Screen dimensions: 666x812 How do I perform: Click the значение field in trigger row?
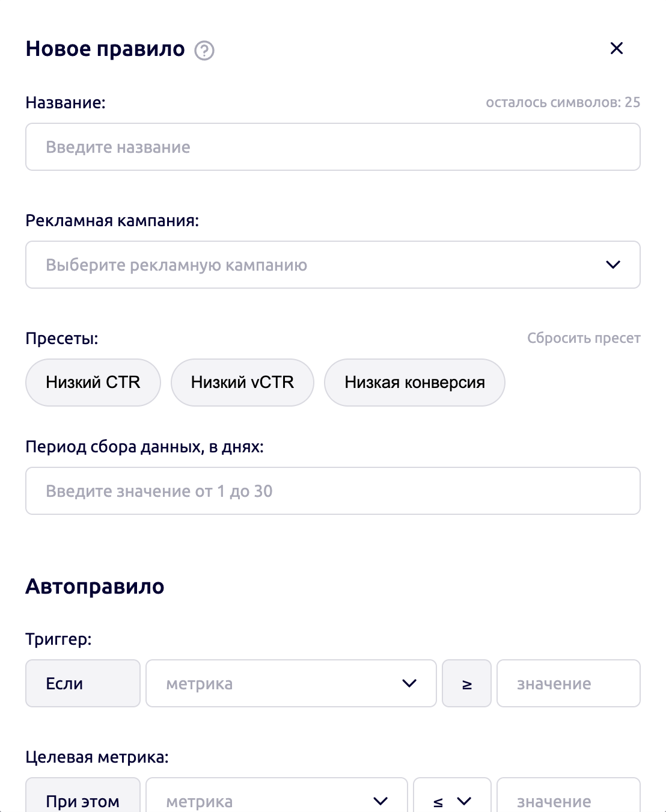point(568,683)
